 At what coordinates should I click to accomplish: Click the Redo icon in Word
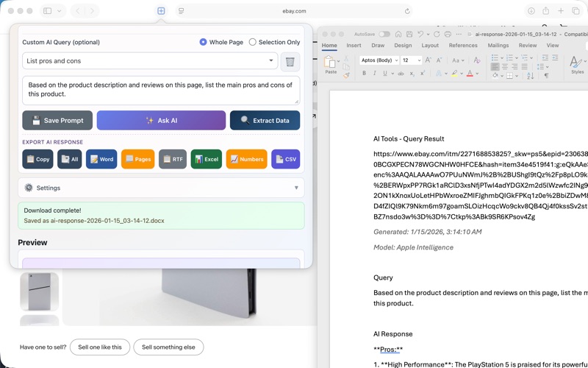pos(437,34)
